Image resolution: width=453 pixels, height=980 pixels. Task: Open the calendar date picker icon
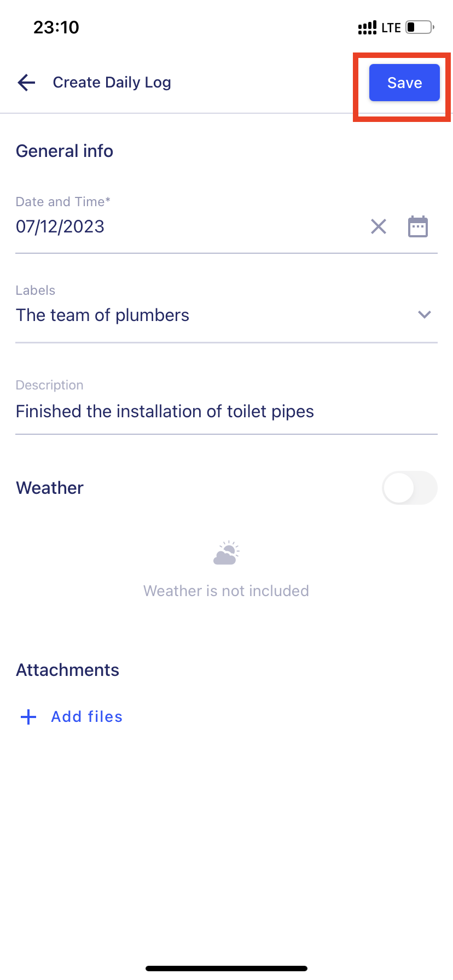pos(418,226)
